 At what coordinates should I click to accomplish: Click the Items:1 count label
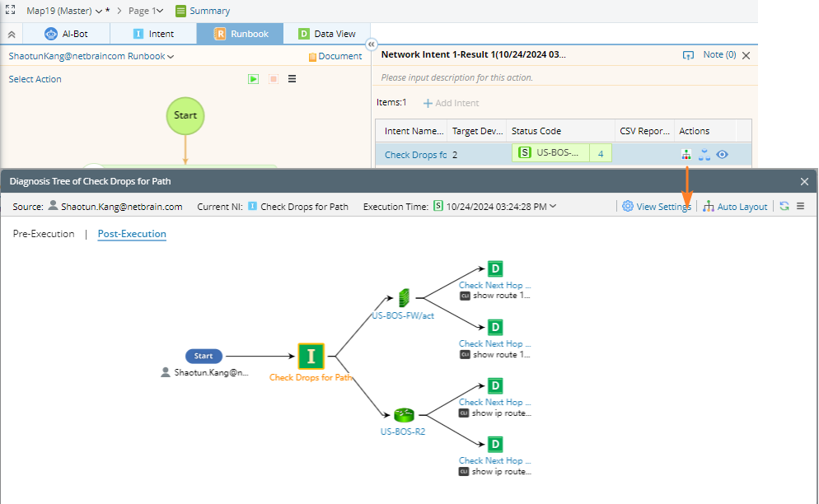[x=391, y=102]
